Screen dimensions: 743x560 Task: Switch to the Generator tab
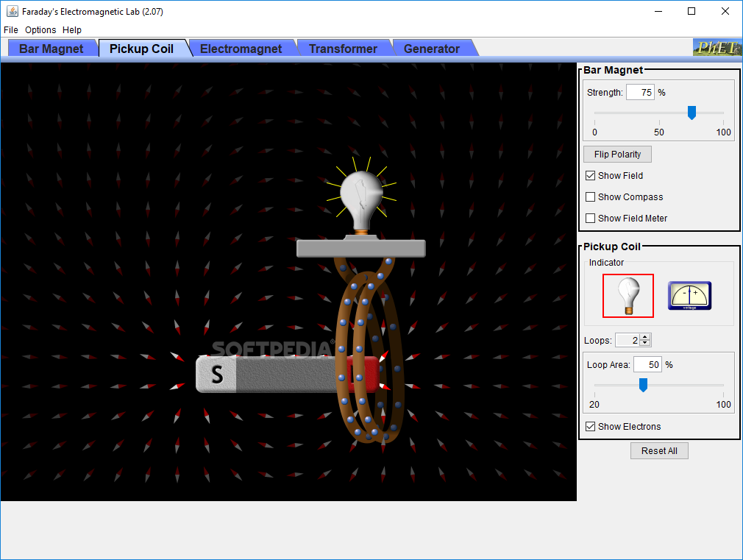point(432,49)
